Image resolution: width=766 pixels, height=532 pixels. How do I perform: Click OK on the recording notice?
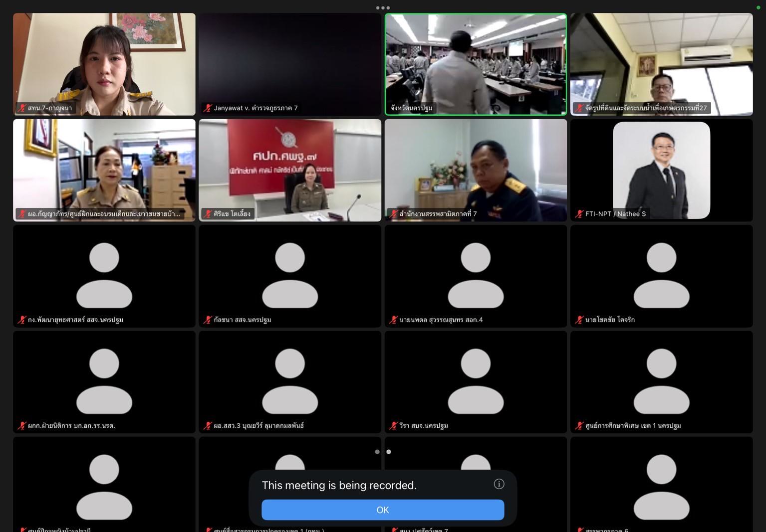coord(382,510)
